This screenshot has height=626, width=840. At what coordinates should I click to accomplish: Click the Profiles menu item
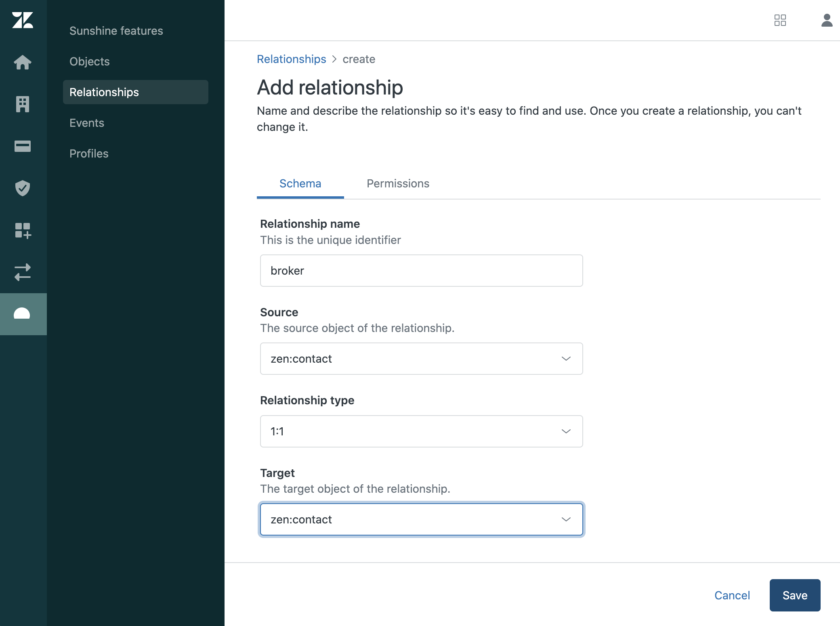point(89,153)
